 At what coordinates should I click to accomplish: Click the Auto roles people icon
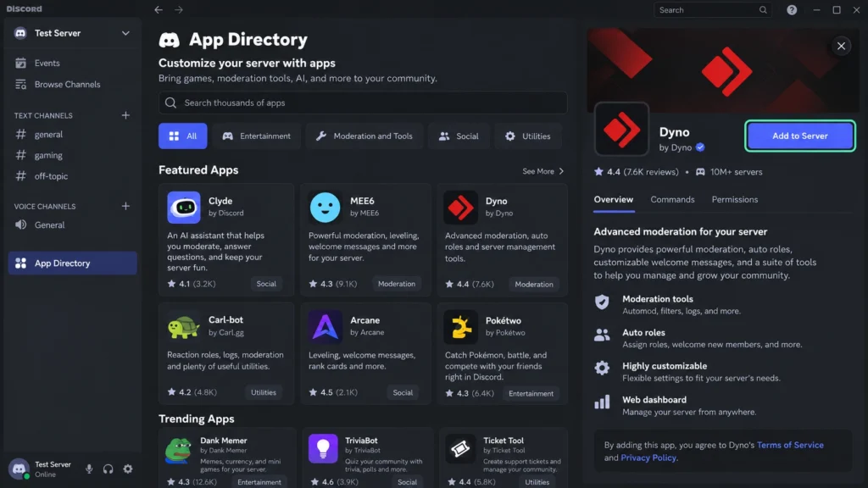[x=602, y=335]
